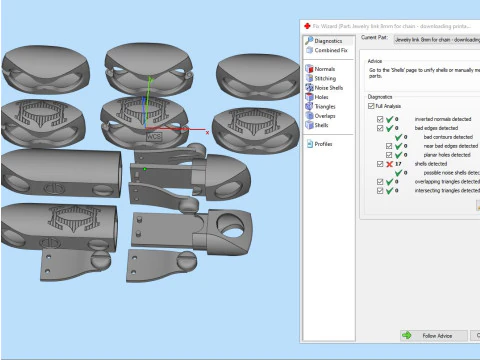The width and height of the screenshot is (480, 360).
Task: Select the engraved long tube part
Action: [x=59, y=226]
